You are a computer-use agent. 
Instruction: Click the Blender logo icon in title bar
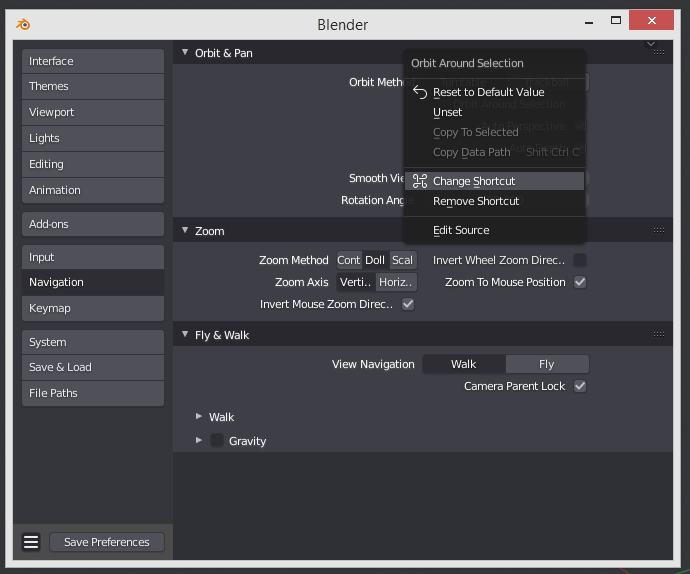point(23,24)
